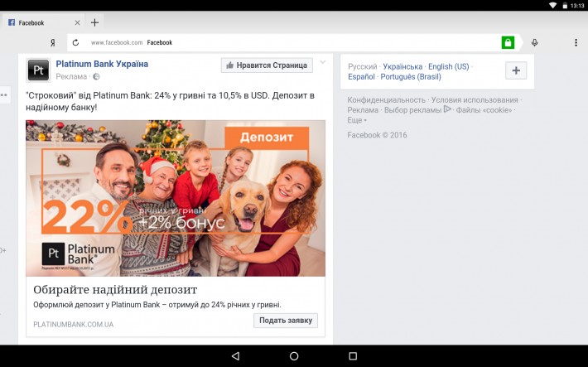Image resolution: width=588 pixels, height=367 pixels.
Task: Tap the Wi-Fi status icon
Action: point(552,5)
